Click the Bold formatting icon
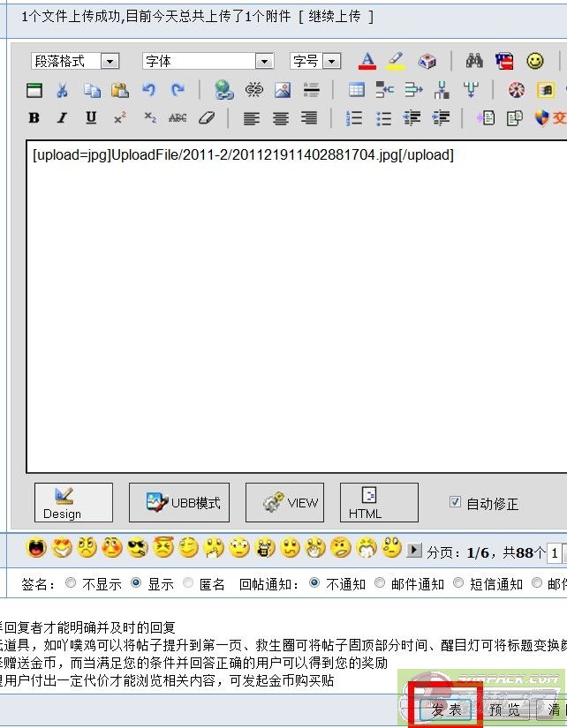The width and height of the screenshot is (567, 728). pos(34,118)
